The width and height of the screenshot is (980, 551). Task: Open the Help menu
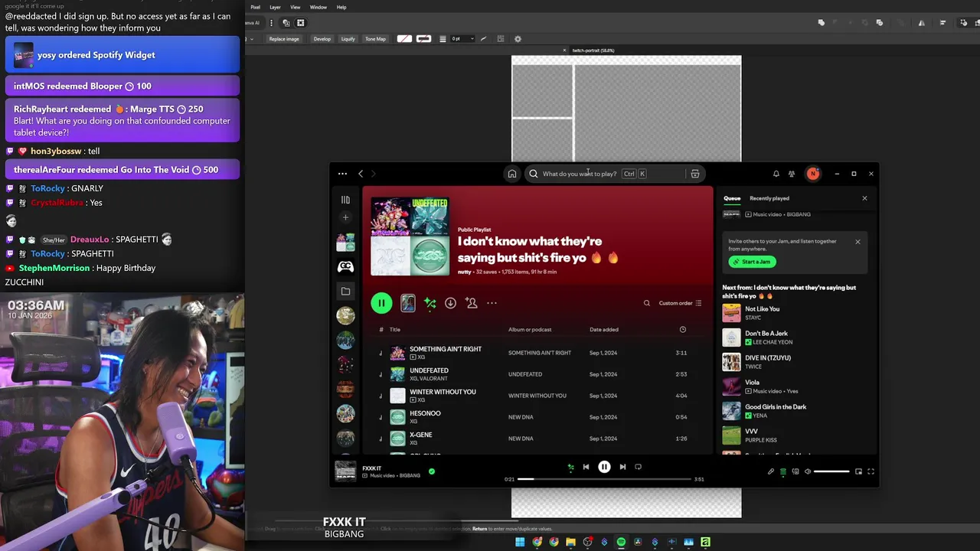(341, 7)
